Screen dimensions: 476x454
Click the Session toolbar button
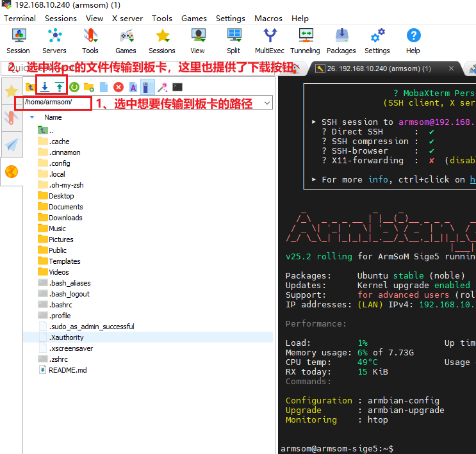(18, 40)
